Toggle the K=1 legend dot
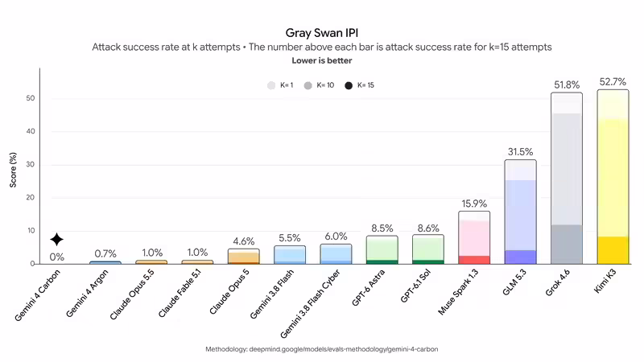Viewport: 644px width, 362px height. click(271, 85)
